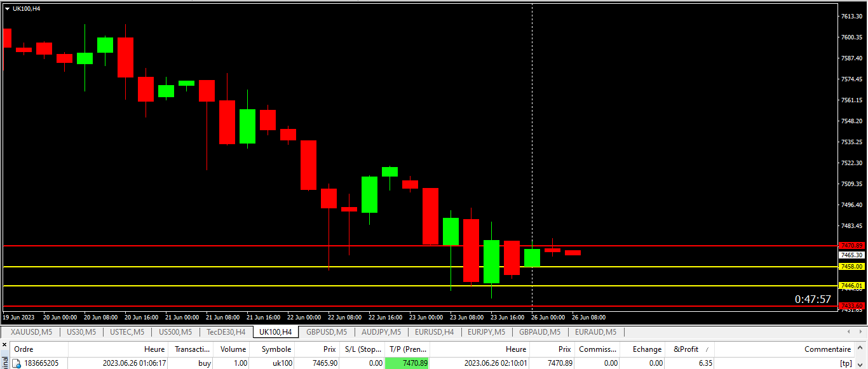
Task: Select order number 183665205
Action: click(42, 363)
